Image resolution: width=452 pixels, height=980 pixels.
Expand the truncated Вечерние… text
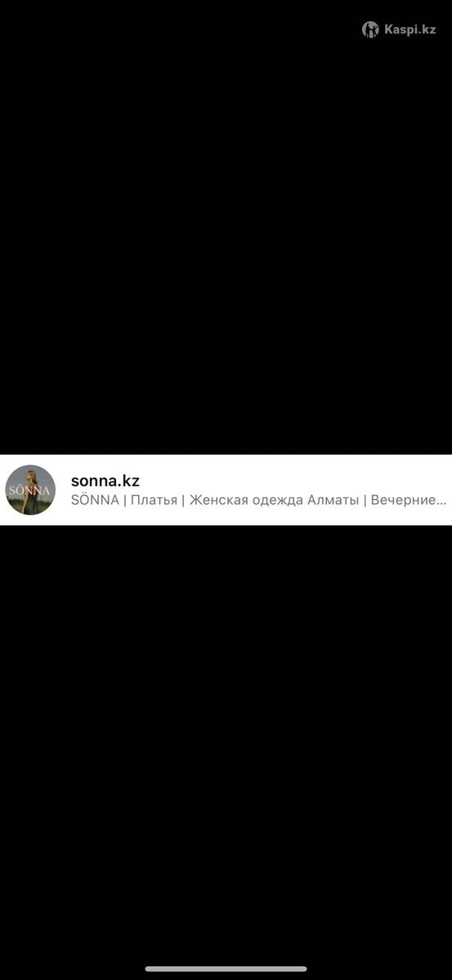click(409, 500)
